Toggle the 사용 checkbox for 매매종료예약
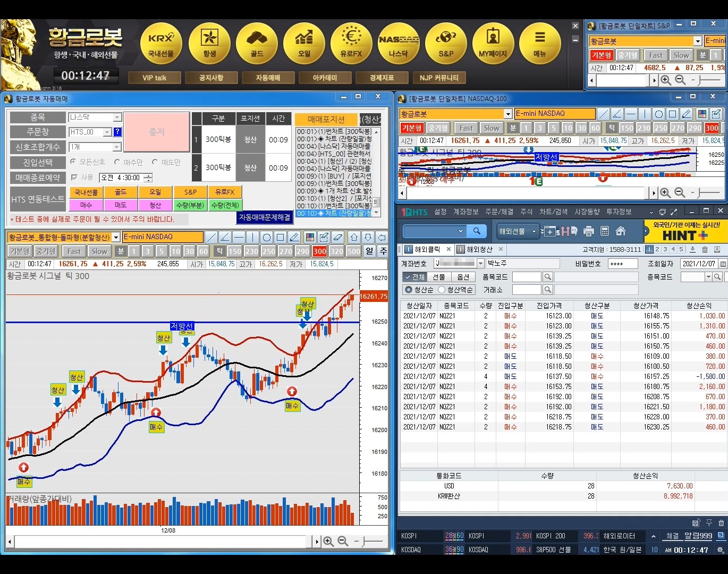This screenshot has height=574, width=728. (x=74, y=178)
